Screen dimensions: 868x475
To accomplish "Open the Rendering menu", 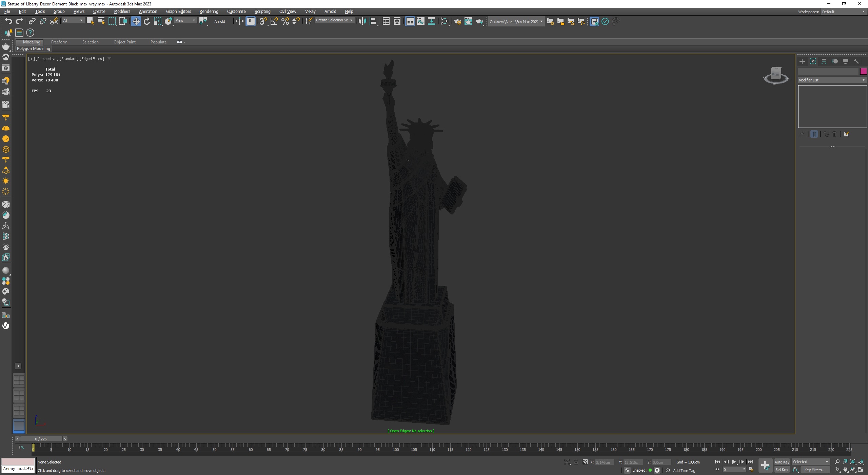I will coord(209,12).
